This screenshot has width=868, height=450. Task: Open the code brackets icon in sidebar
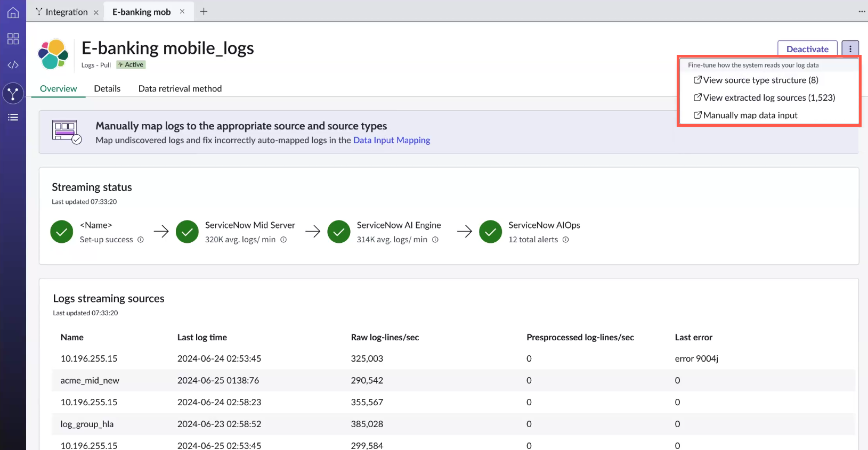pos(13,65)
